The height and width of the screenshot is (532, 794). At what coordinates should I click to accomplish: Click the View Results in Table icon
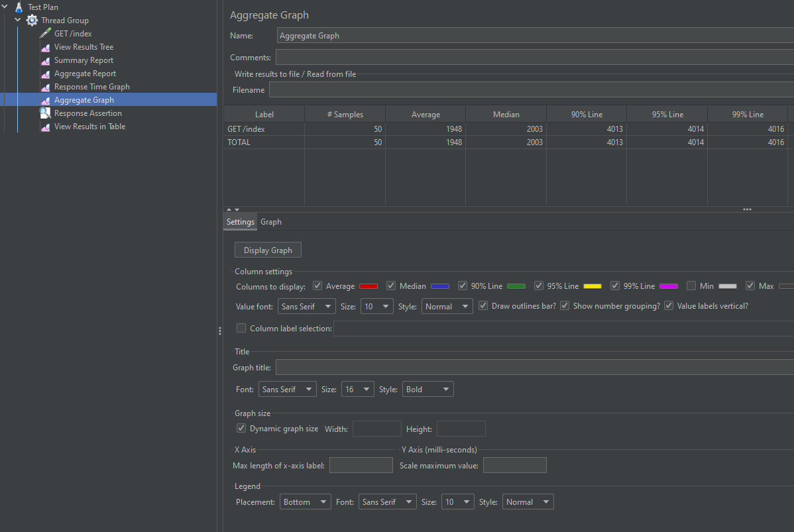(x=45, y=127)
